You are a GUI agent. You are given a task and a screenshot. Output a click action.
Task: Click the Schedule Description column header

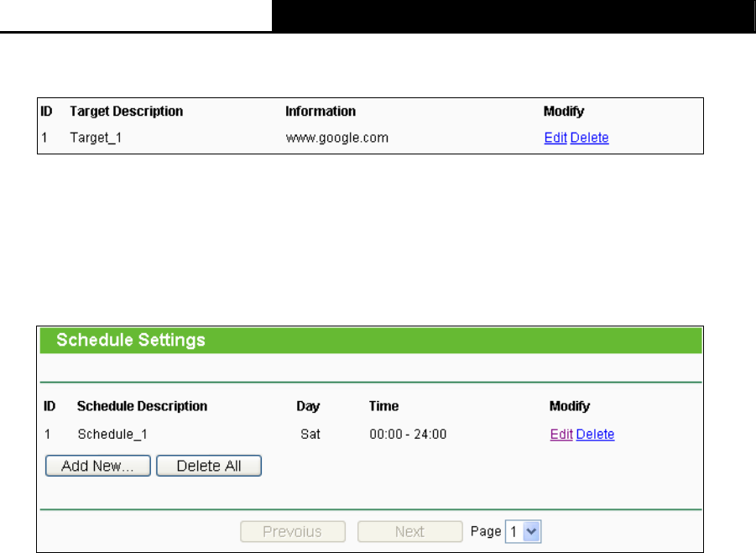tap(142, 406)
